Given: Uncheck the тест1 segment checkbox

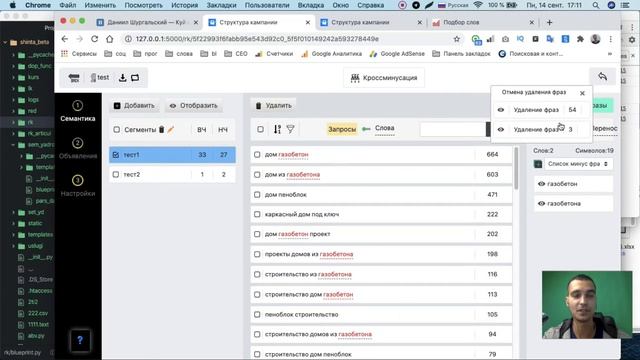Looking at the screenshot, I should point(116,155).
